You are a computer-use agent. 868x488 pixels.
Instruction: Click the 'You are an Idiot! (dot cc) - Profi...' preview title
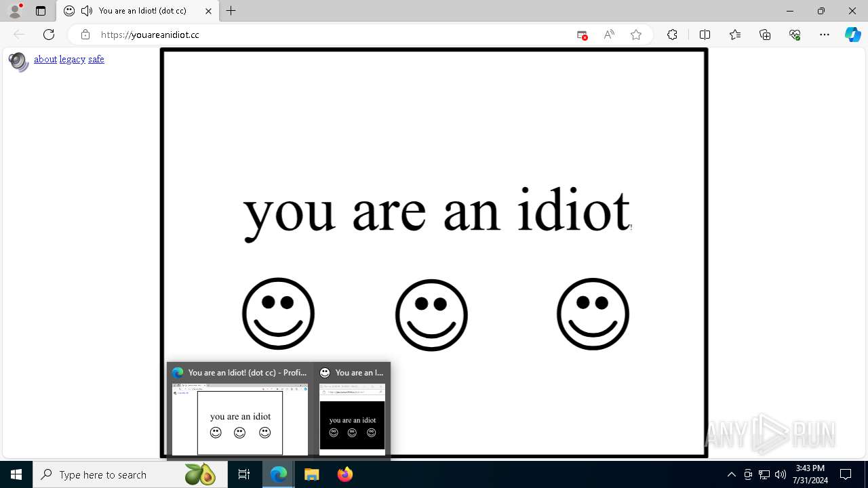tap(248, 372)
